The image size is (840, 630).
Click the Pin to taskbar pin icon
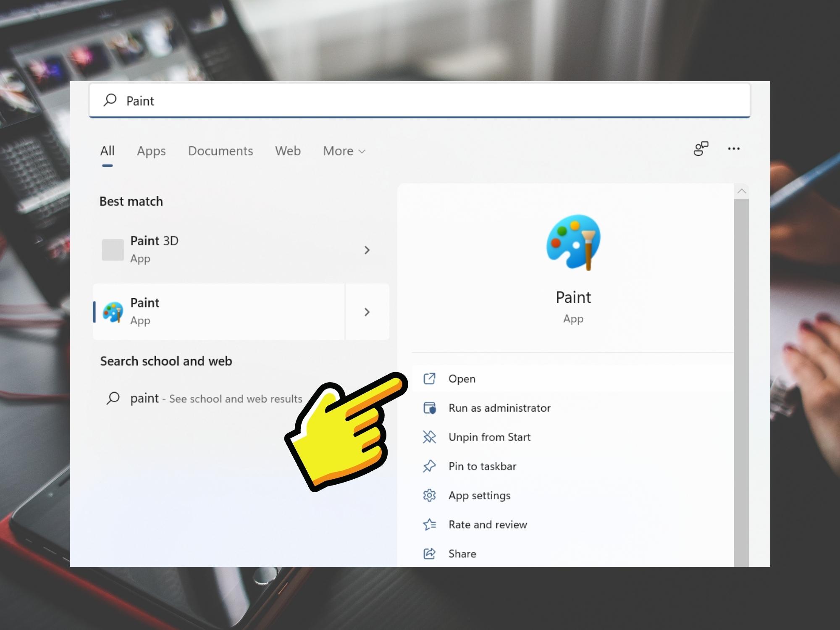click(429, 466)
